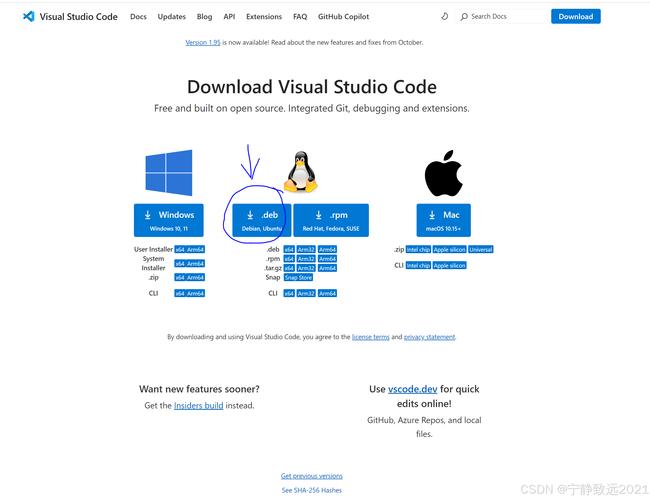Screen dimensions: 650x500
Task: Download the Windows 10, 11 installer
Action: [x=169, y=220]
